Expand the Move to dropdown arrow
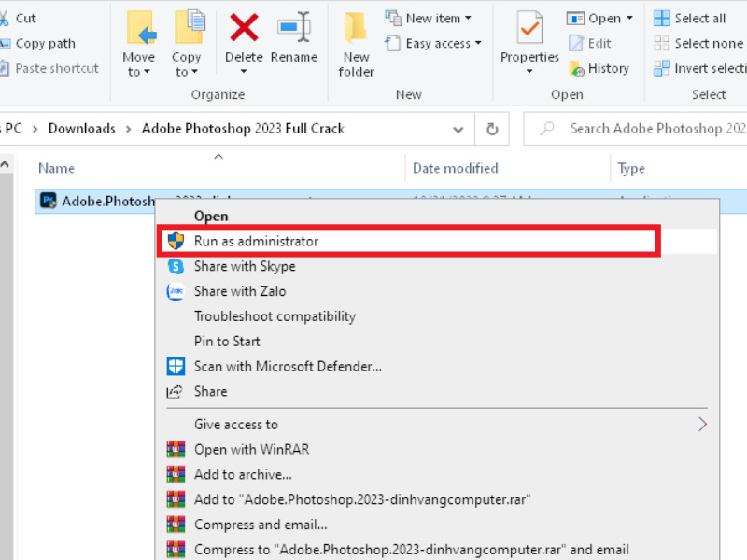 point(147,72)
